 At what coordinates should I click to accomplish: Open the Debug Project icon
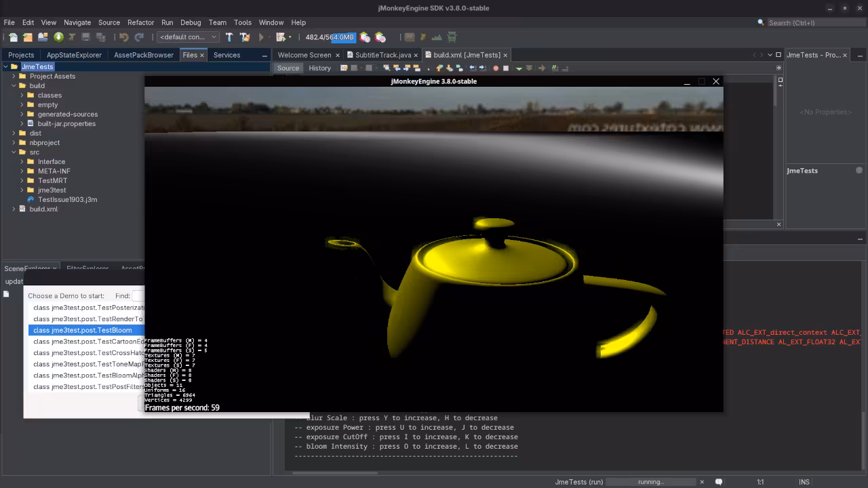coord(281,37)
